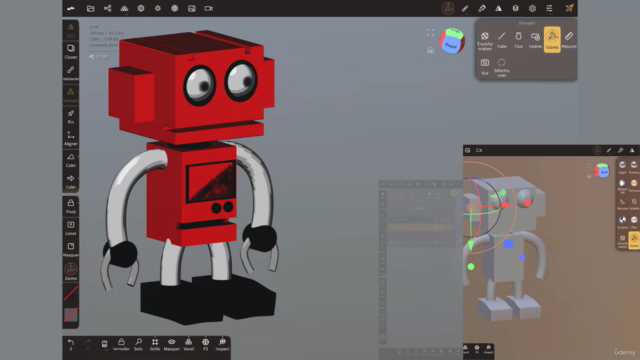This screenshot has width=640, height=360.
Task: Click the Gizmo shortcut in left sidebar
Action: (x=71, y=271)
